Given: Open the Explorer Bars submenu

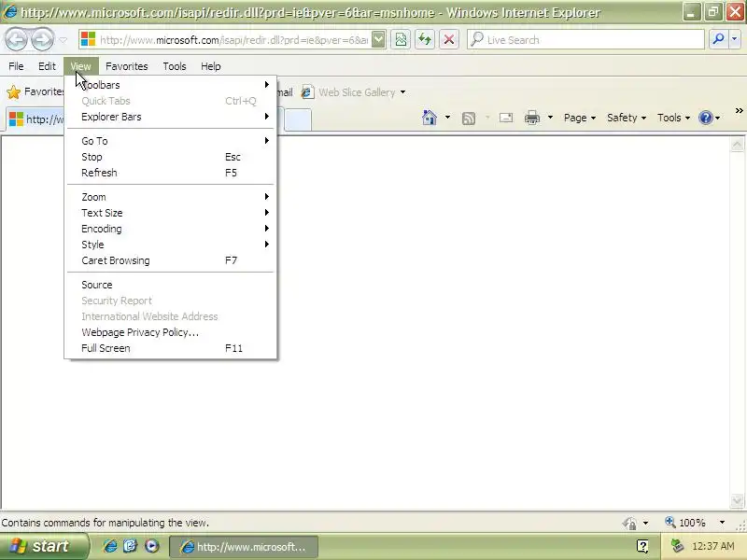Looking at the screenshot, I should coord(171,117).
